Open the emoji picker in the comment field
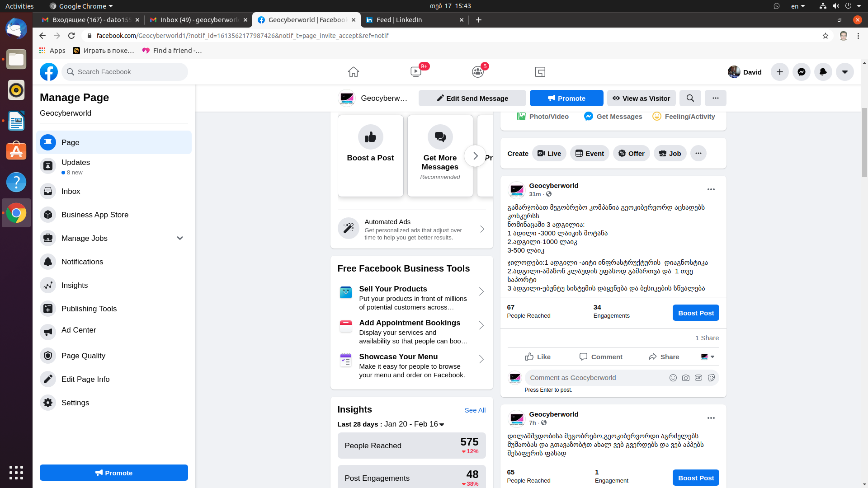This screenshot has width=868, height=488. click(673, 378)
